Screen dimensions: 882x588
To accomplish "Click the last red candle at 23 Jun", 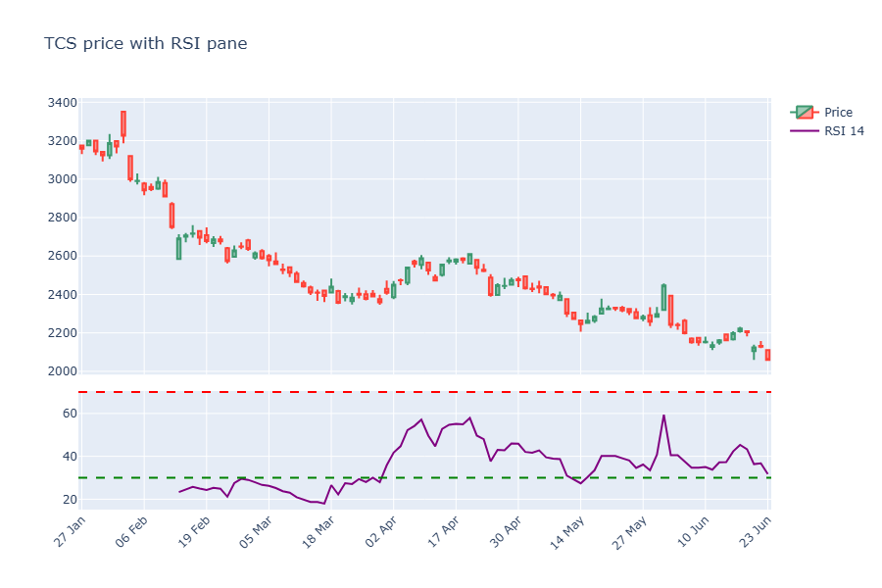I will (767, 355).
